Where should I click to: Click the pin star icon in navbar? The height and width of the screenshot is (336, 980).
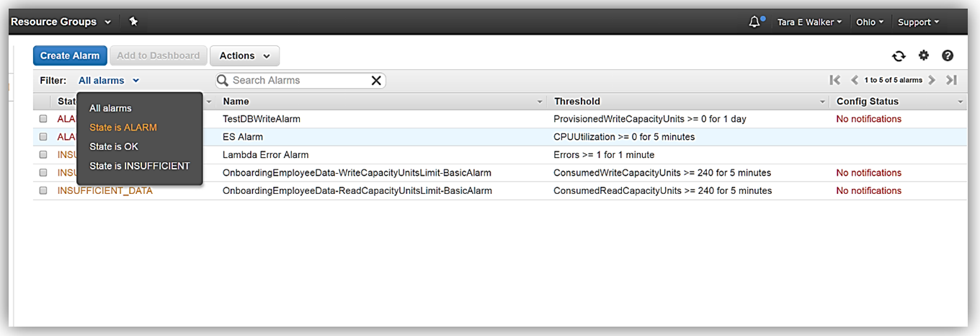[133, 22]
